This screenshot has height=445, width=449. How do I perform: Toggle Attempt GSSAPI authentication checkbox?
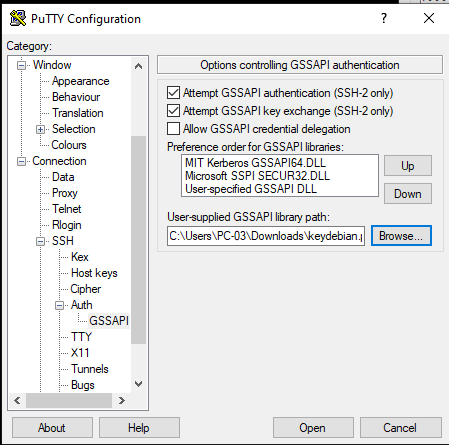coord(173,93)
